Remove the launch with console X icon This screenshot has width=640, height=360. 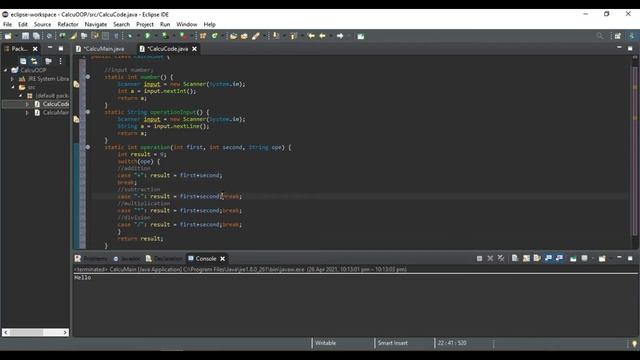[x=490, y=258]
